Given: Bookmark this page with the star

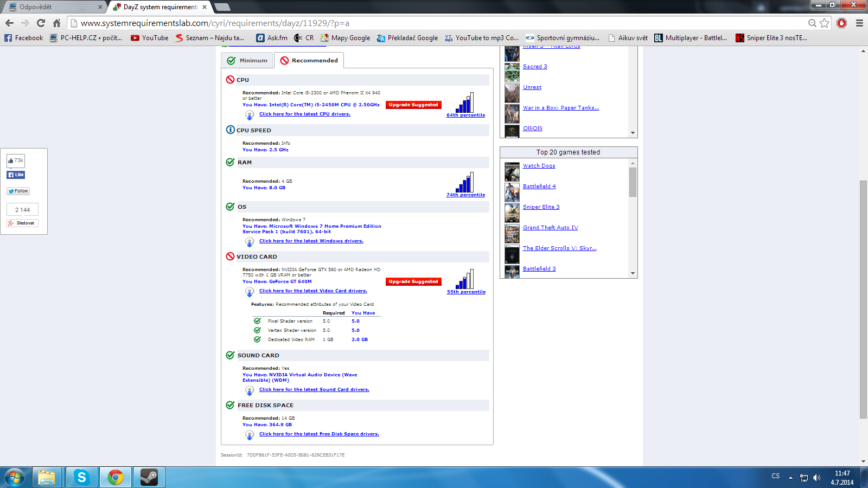Looking at the screenshot, I should pos(825,23).
